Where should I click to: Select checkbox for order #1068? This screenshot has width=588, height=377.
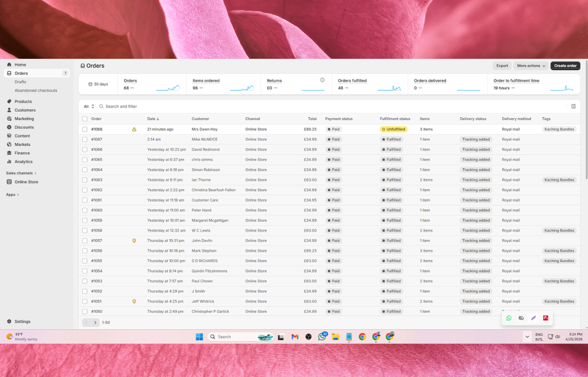(x=85, y=129)
